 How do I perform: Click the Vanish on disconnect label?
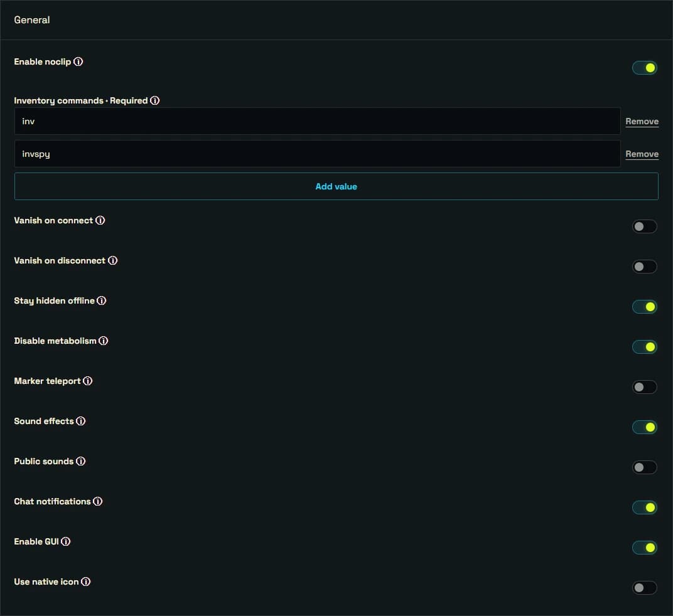coord(60,261)
